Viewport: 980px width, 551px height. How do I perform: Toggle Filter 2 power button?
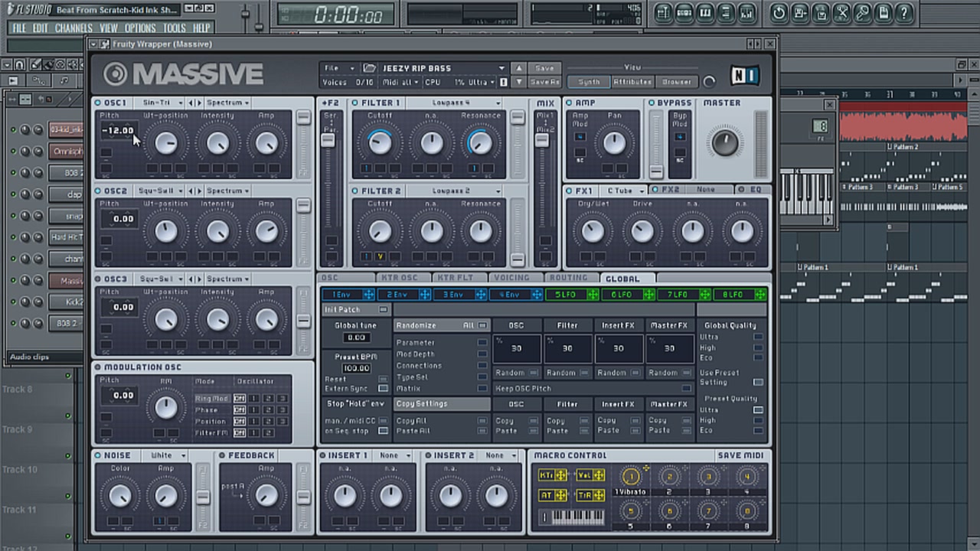pyautogui.click(x=355, y=191)
